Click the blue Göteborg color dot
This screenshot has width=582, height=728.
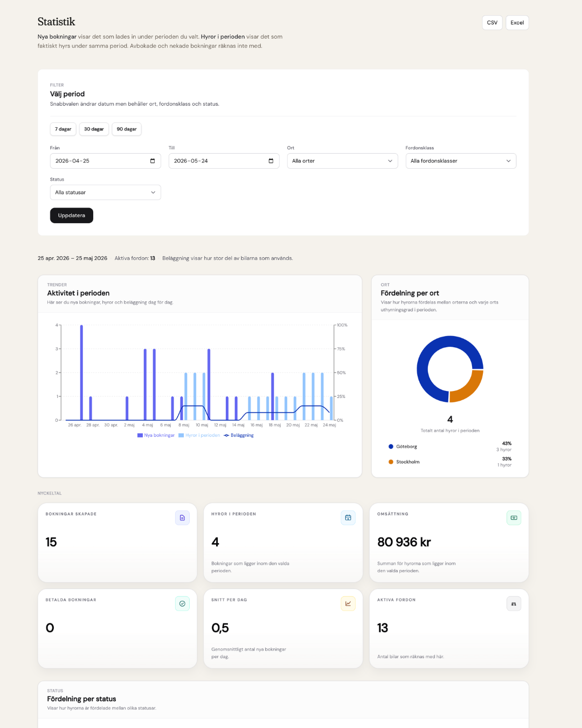391,447
